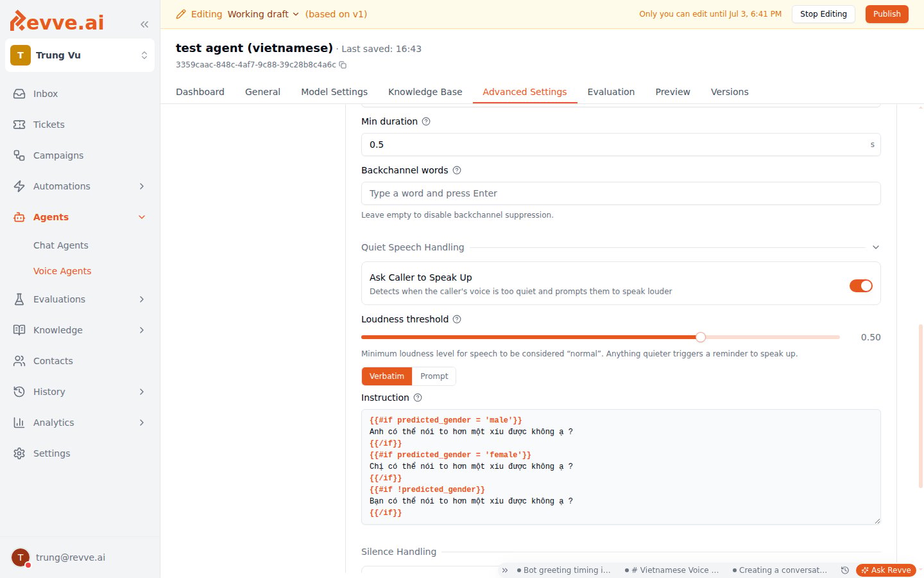This screenshot has width=924, height=578.
Task: Switch to the Dashboard tab
Action: [200, 92]
